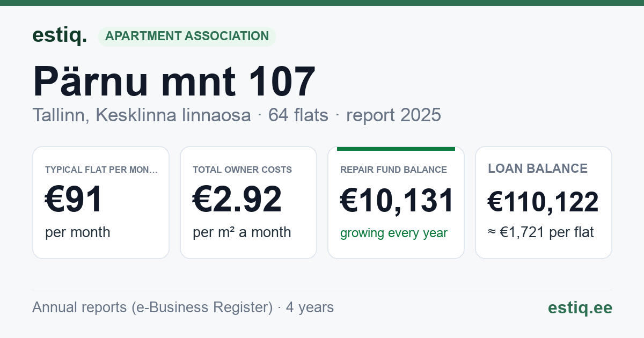The width and height of the screenshot is (644, 338).
Task: Click the Pärnu mnt 107 heading
Action: click(x=174, y=82)
